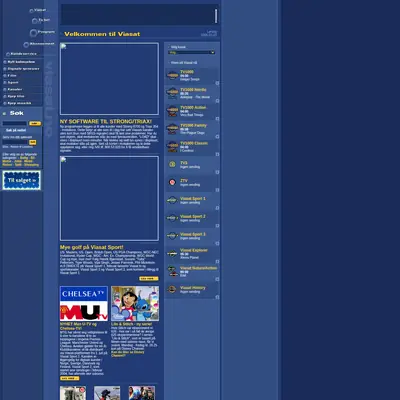Click the TV1000 Family channel logo

[x=172, y=128]
